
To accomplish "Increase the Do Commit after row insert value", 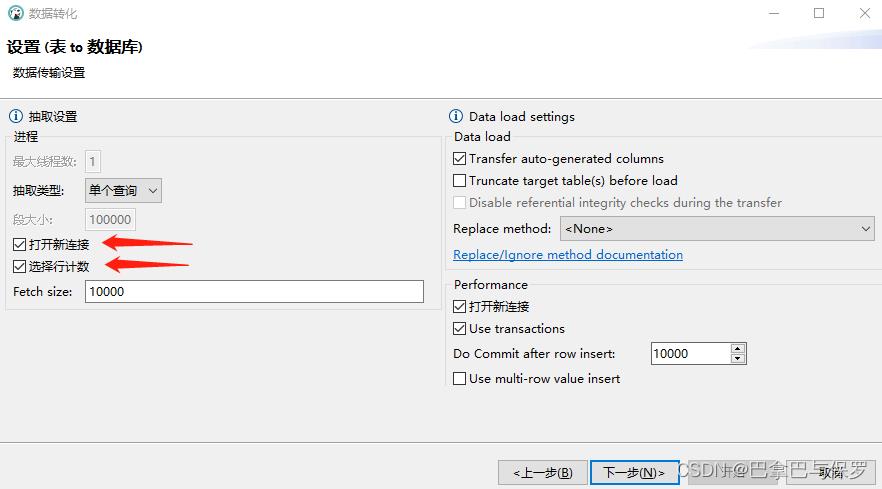I will (x=738, y=348).
